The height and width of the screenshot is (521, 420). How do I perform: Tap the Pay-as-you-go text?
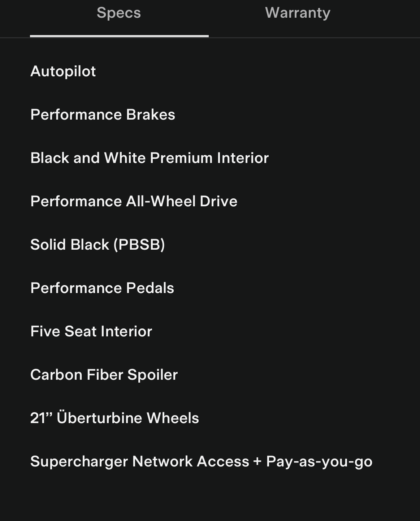click(x=319, y=461)
